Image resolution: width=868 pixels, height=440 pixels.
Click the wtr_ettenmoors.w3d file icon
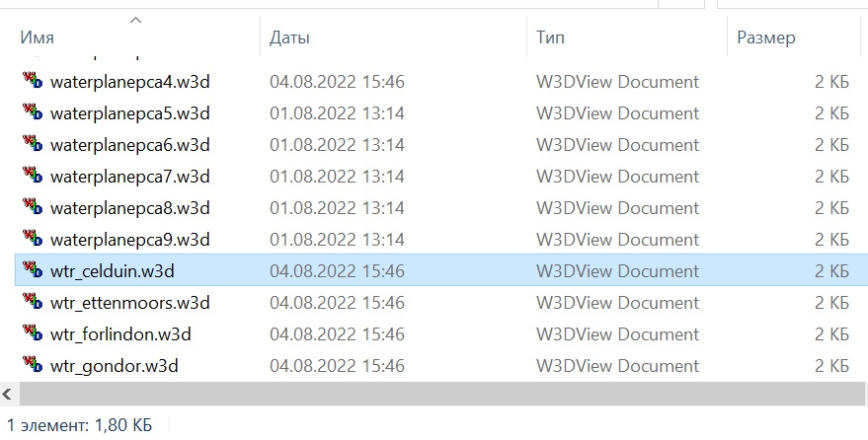33,301
